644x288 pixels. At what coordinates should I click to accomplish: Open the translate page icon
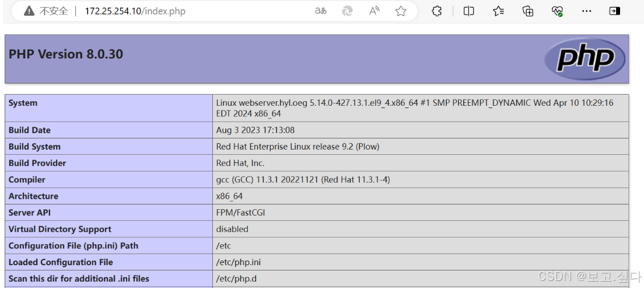(321, 11)
